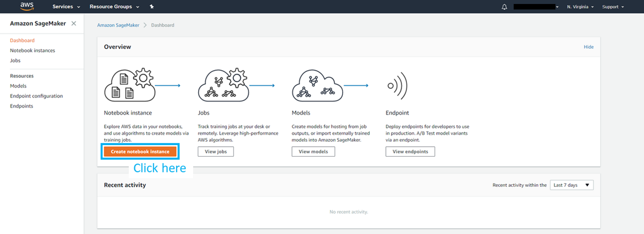Image resolution: width=644 pixels, height=234 pixels.
Task: Change the Last 7 days activity range
Action: click(572, 185)
